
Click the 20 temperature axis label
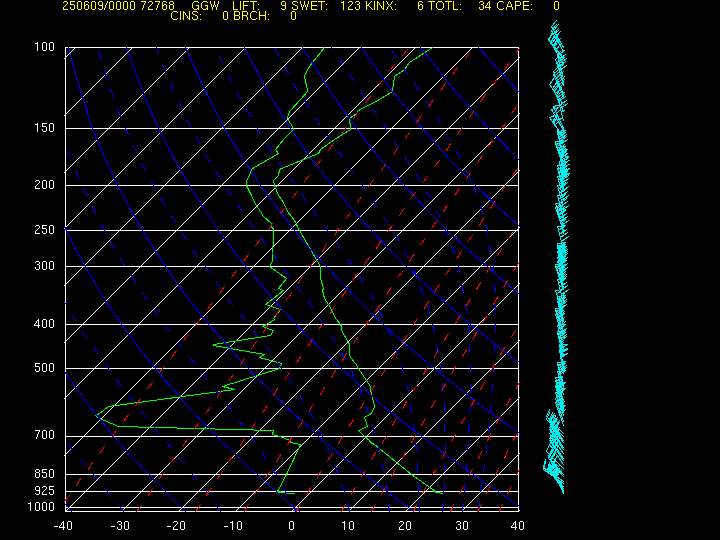[405, 526]
